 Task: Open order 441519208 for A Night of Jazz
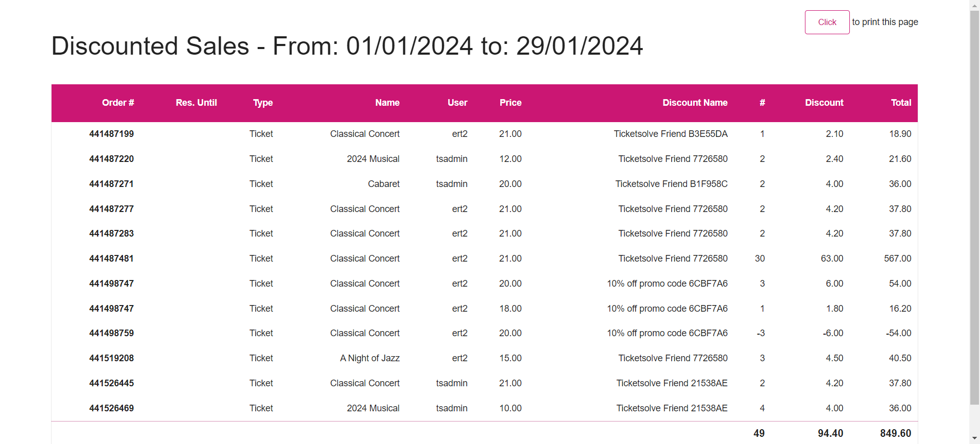coord(111,358)
